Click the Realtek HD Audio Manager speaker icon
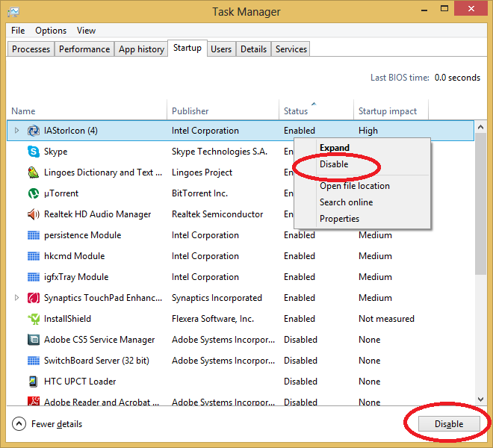Screen dimensions: 493x448 click(33, 214)
